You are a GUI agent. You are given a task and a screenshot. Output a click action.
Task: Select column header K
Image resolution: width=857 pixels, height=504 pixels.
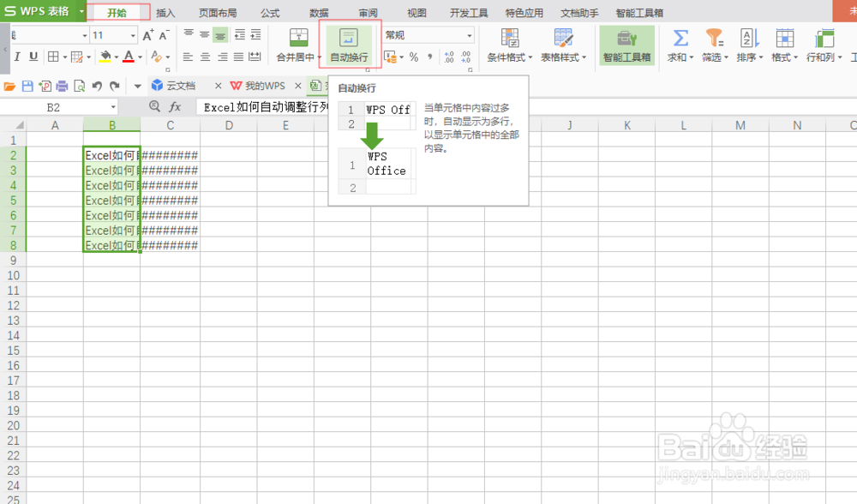[627, 125]
